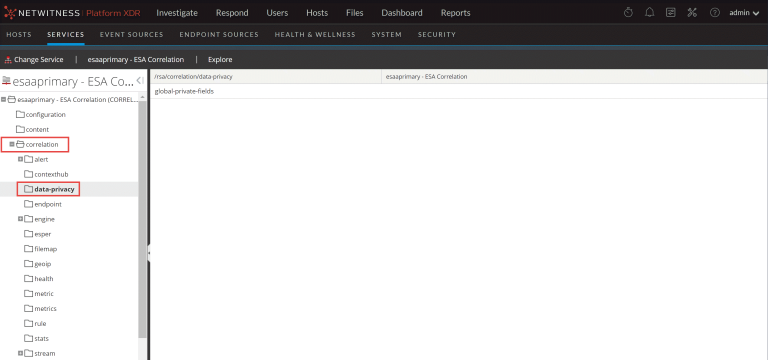
Task: Expand the alert folder node
Action: 21,159
